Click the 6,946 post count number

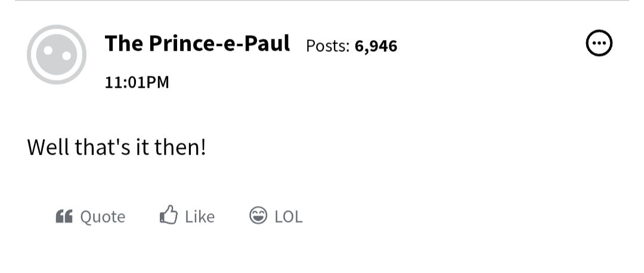click(x=376, y=46)
